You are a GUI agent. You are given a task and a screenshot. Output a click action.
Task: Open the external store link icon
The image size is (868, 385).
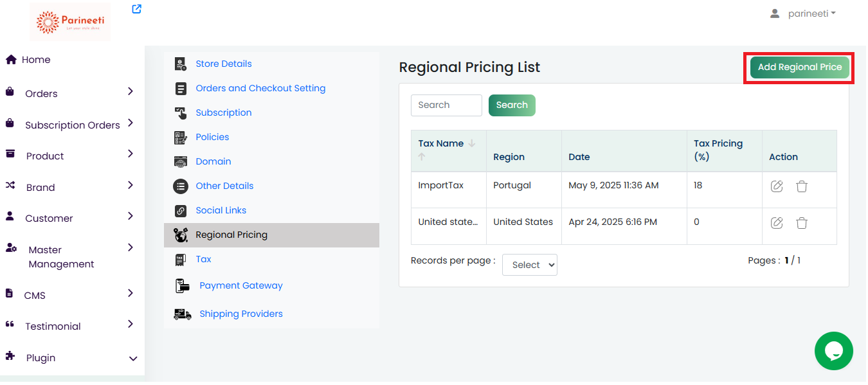(x=136, y=9)
